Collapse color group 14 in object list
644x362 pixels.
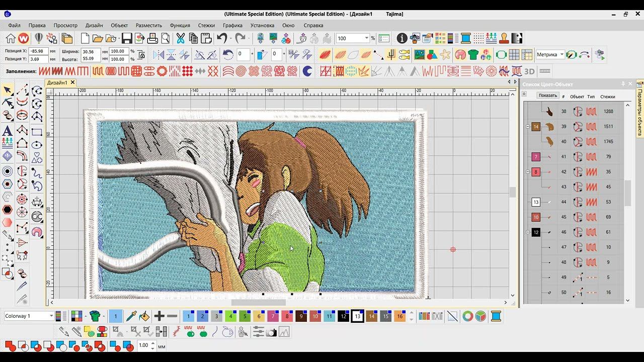pos(528,127)
